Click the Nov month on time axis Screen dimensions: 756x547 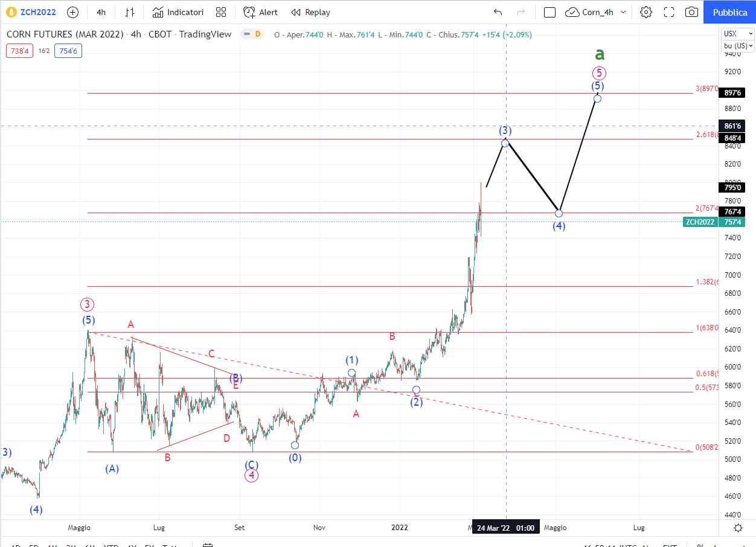[x=319, y=528]
